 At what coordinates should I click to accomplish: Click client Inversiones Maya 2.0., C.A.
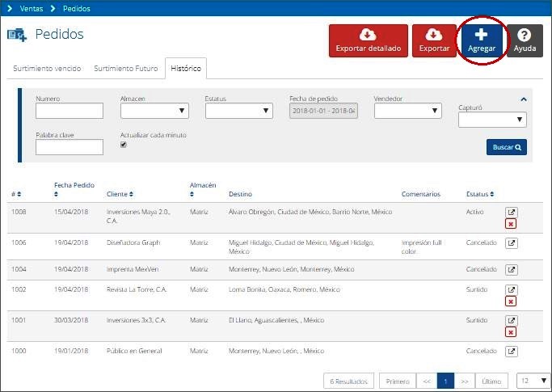138,217
